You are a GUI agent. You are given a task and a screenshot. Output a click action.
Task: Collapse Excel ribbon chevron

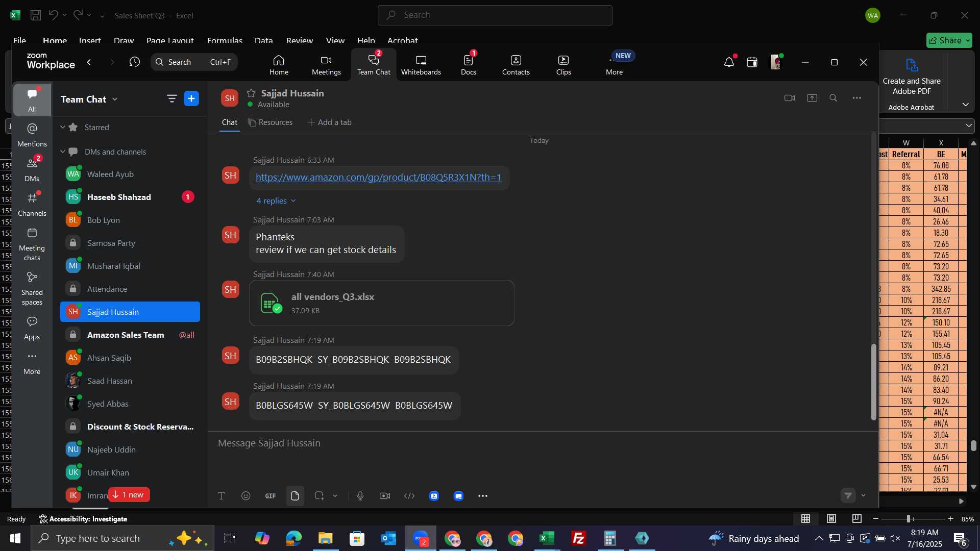coord(966,105)
